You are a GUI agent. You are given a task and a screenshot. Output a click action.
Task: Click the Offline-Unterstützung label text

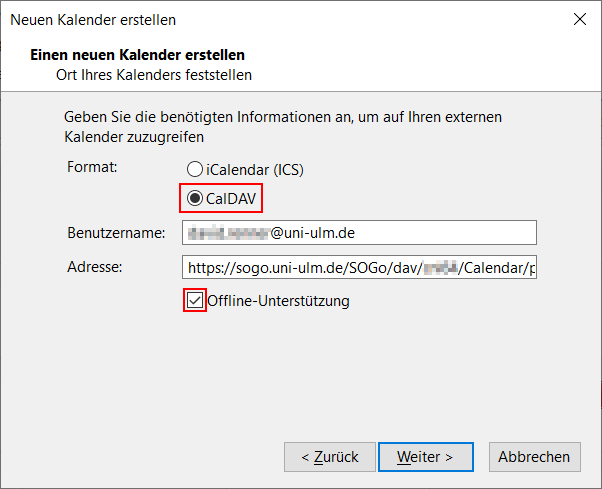(279, 300)
